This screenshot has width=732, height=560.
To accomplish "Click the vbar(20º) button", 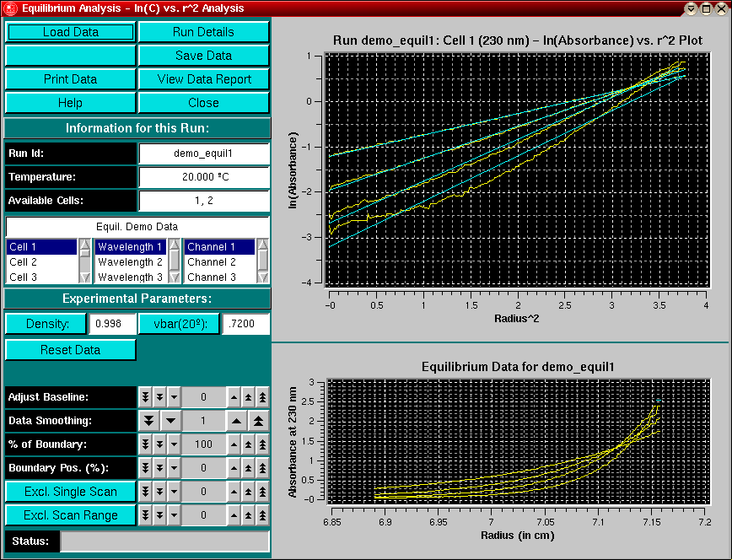I will pos(180,325).
